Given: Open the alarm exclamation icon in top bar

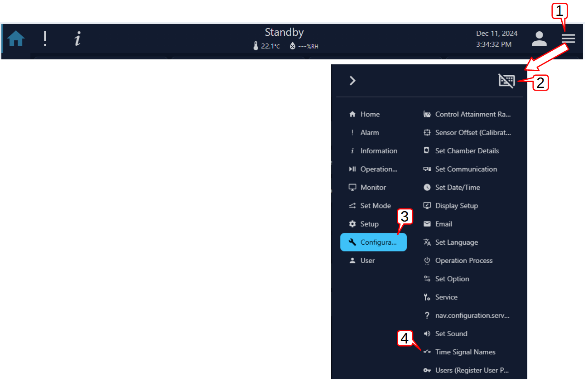Looking at the screenshot, I should pyautogui.click(x=45, y=39).
